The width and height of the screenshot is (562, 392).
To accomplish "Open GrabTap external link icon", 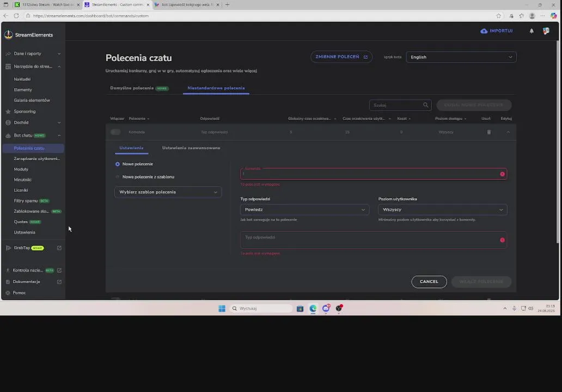I will [x=59, y=248].
